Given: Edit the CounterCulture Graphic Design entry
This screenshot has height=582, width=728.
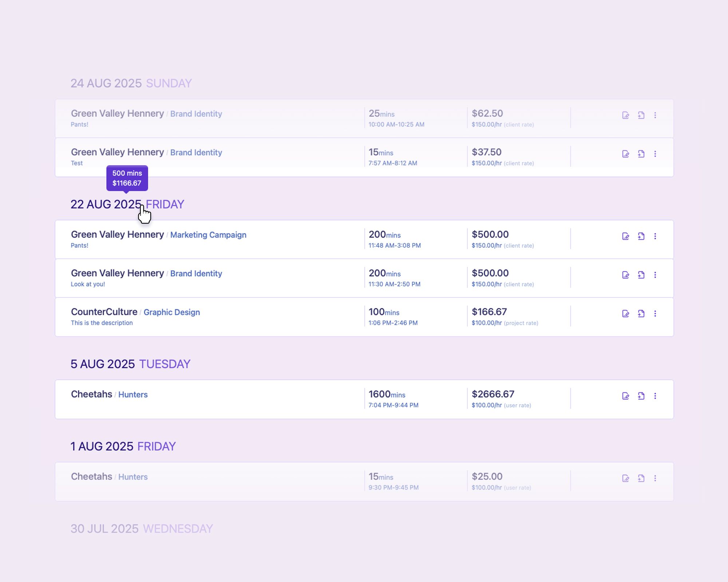Looking at the screenshot, I should pos(625,314).
